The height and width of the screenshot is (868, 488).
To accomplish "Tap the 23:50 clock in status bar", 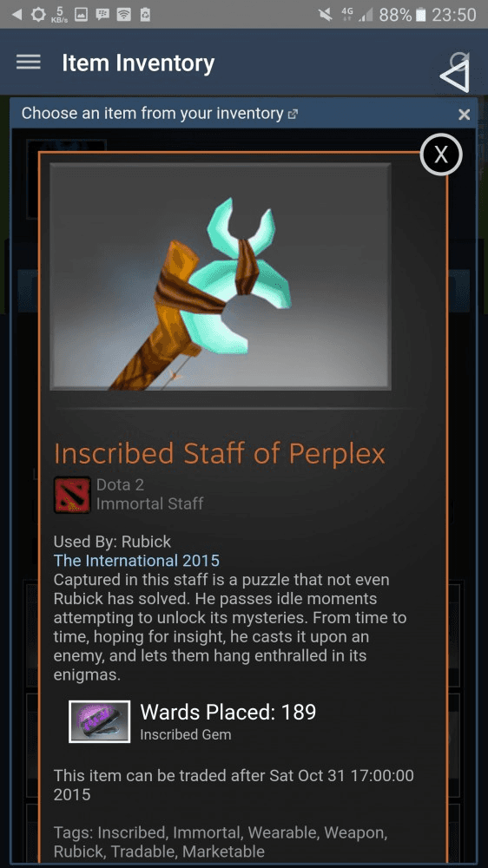I will pyautogui.click(x=453, y=15).
